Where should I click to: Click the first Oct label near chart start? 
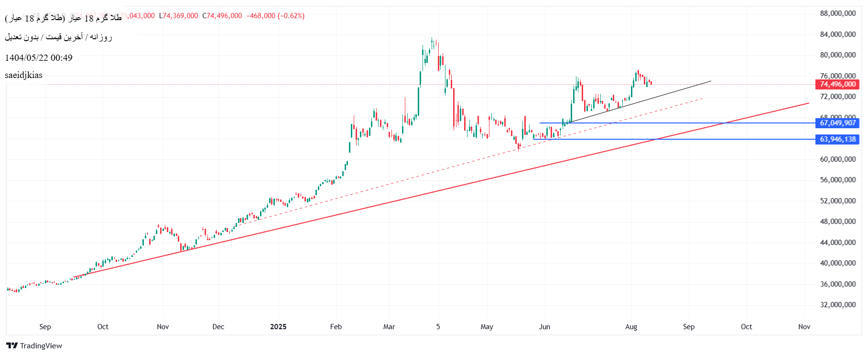coord(103,327)
